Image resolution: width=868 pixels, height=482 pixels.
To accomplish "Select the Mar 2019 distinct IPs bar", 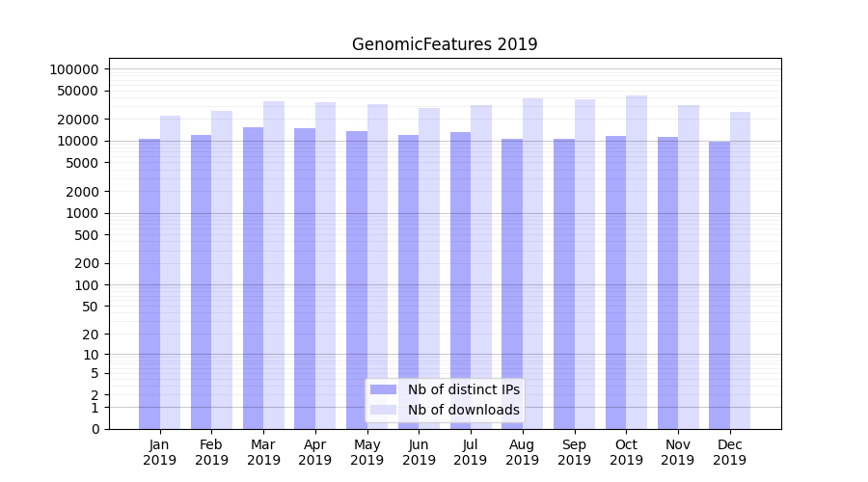I will click(253, 278).
